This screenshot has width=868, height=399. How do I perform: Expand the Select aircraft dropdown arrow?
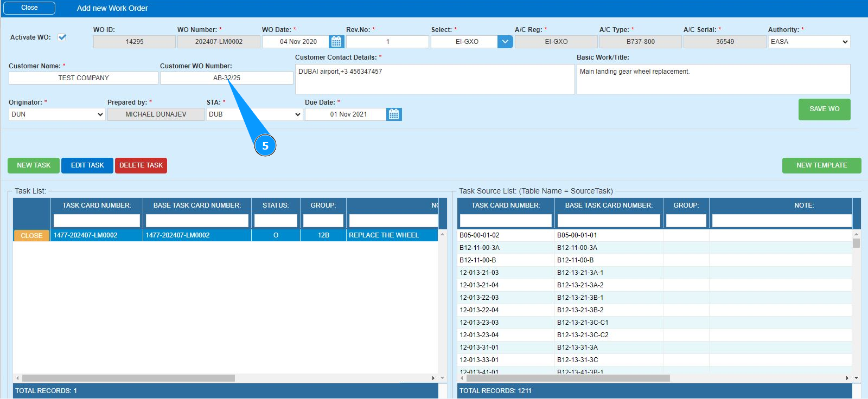pyautogui.click(x=505, y=42)
